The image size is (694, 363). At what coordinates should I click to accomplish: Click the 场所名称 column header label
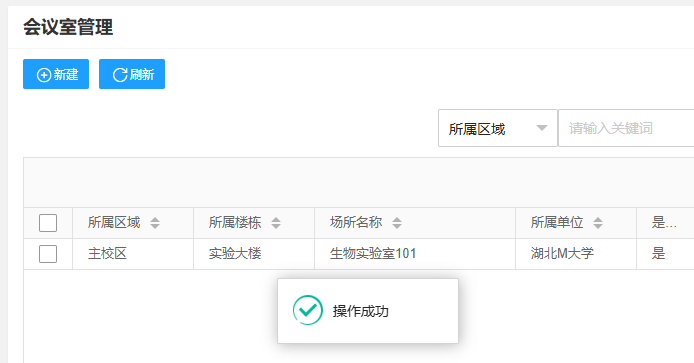tap(356, 222)
